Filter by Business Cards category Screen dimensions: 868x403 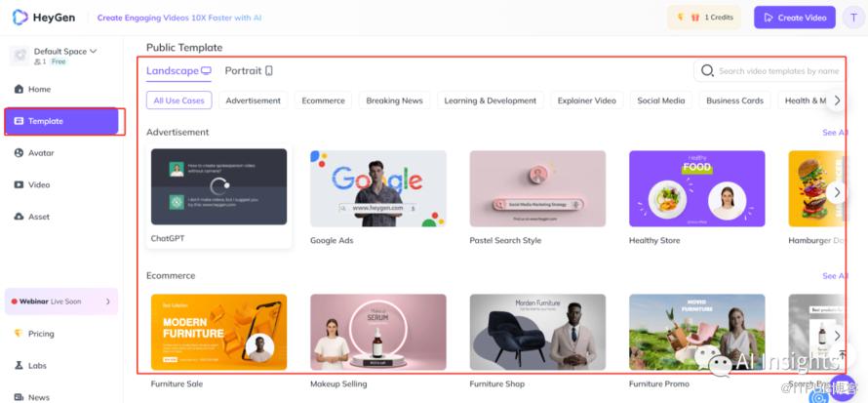734,101
